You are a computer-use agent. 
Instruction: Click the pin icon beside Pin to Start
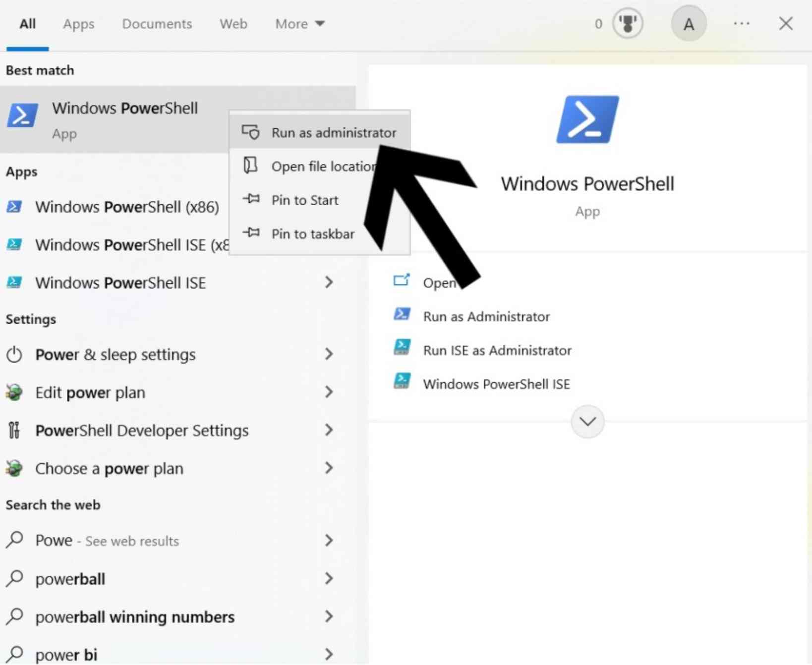pyautogui.click(x=251, y=199)
